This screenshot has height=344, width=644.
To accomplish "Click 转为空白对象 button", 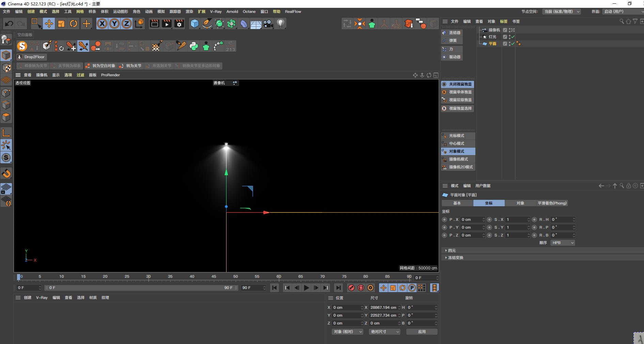I will (100, 66).
